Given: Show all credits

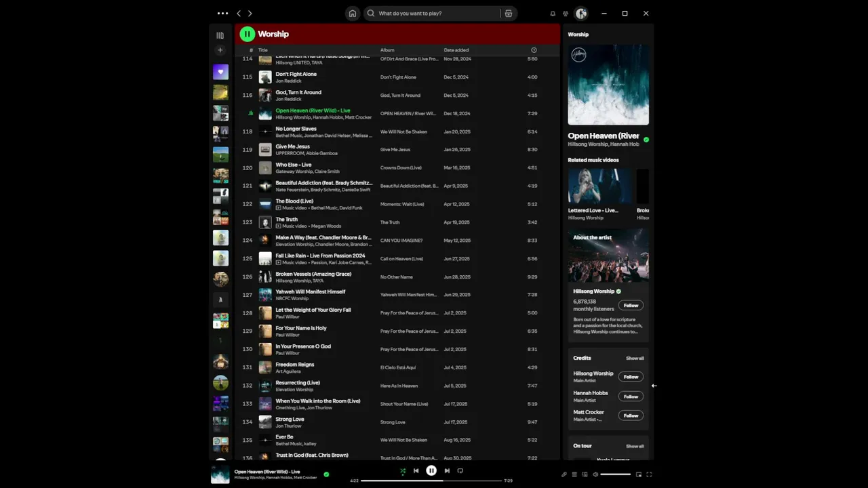Looking at the screenshot, I should (635, 358).
